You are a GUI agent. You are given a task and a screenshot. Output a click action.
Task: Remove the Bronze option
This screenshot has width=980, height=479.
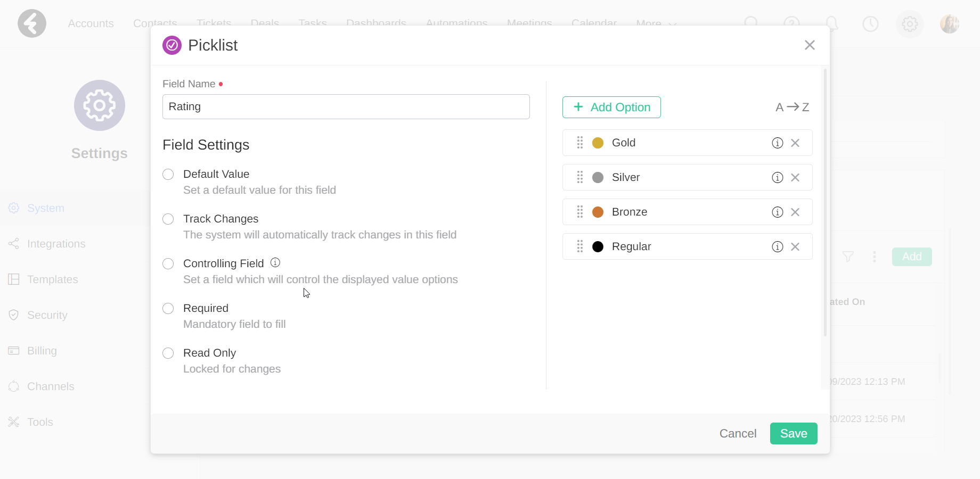click(795, 212)
